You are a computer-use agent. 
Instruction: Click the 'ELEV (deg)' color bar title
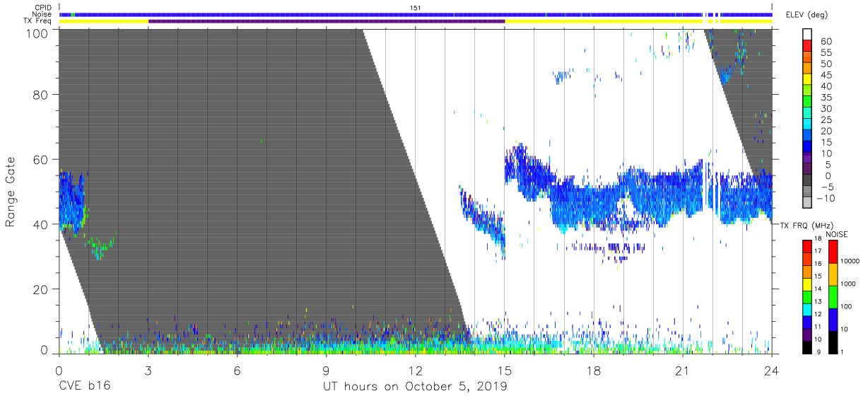click(808, 15)
